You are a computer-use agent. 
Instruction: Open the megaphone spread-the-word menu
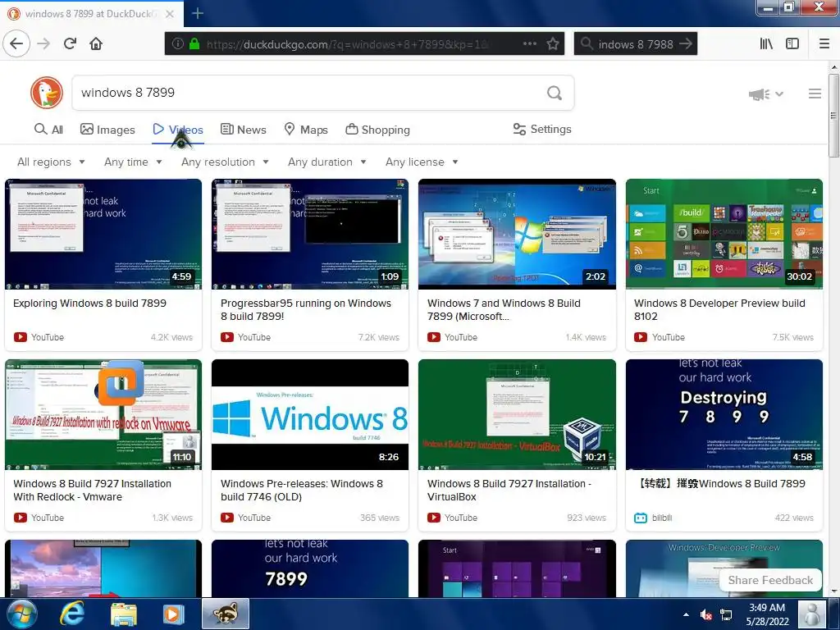[x=765, y=94]
